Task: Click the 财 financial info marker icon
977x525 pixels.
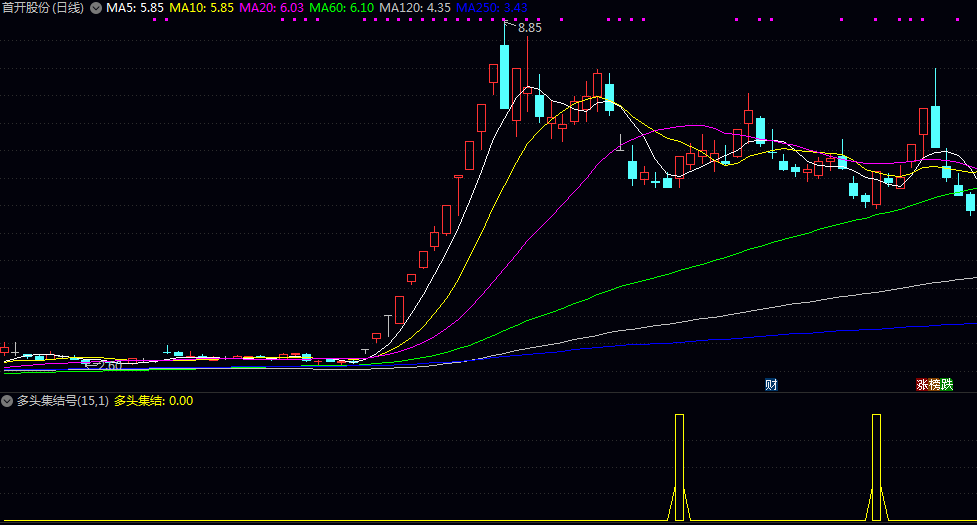Action: click(x=771, y=384)
